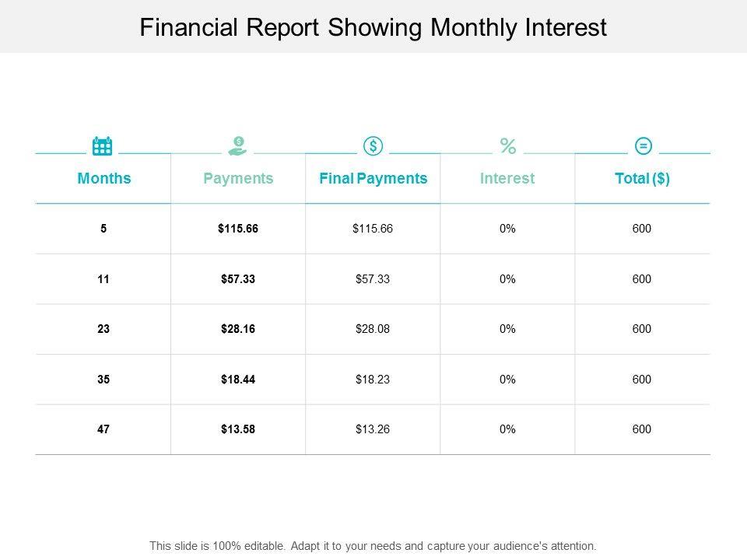Click the dollar sign circle icon

coord(373,145)
